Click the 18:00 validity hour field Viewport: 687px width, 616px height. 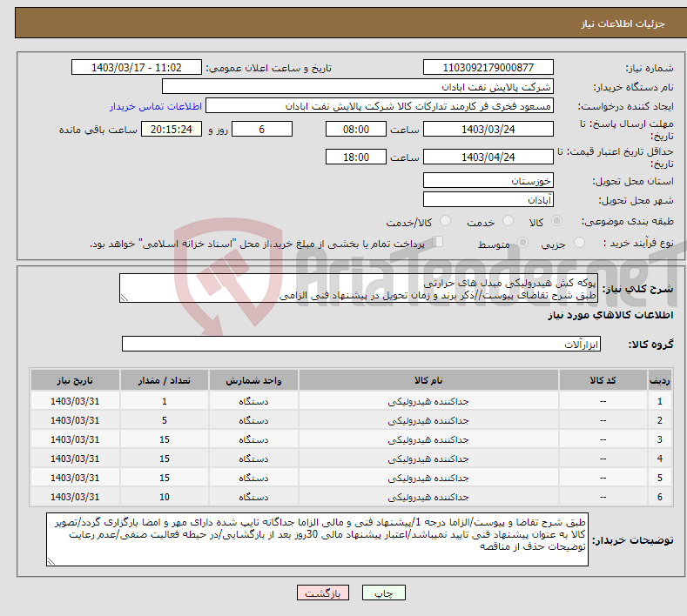coord(356,157)
